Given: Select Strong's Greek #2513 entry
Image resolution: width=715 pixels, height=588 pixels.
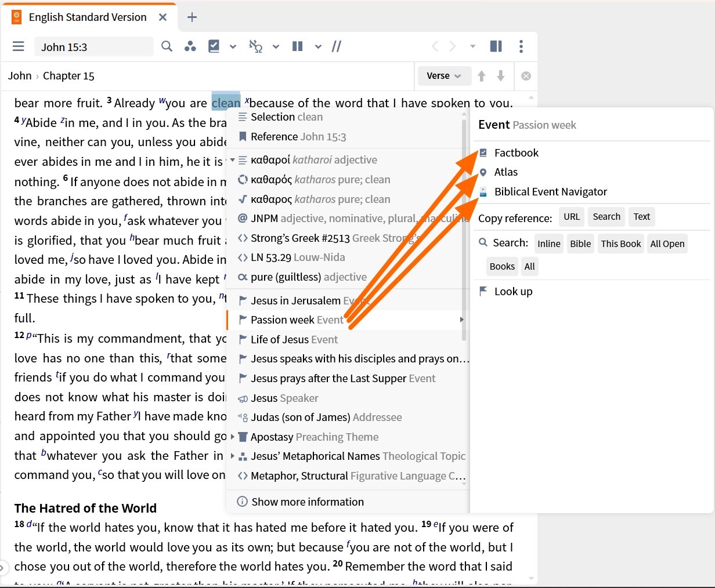Looking at the screenshot, I should [x=348, y=238].
